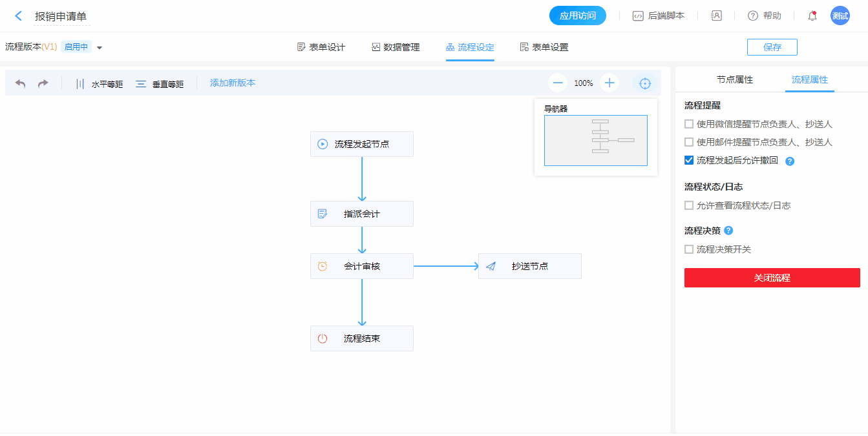Click the navigator minimap thumbnail
The image size is (868, 436).
point(595,140)
